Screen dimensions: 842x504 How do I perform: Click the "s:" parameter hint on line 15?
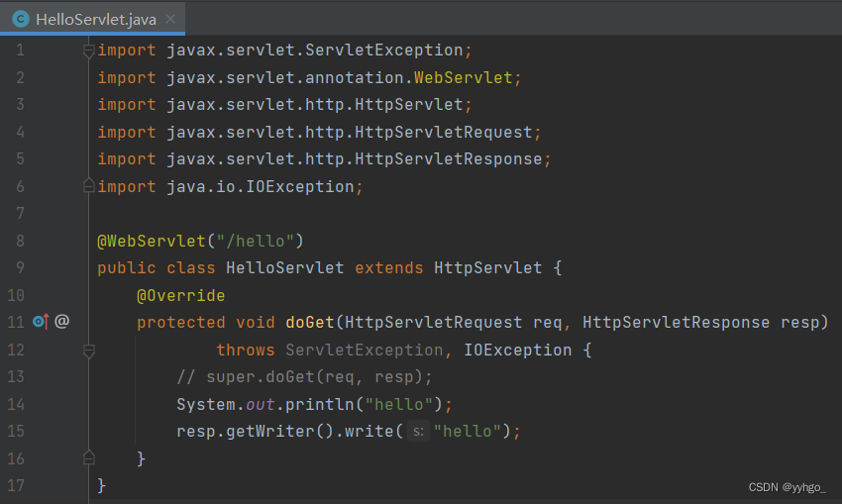(417, 432)
